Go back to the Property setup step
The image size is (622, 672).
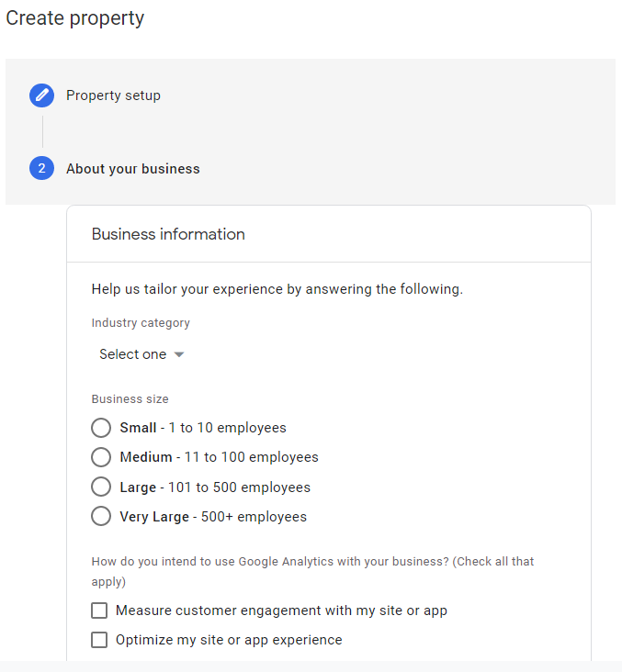pyautogui.click(x=113, y=95)
